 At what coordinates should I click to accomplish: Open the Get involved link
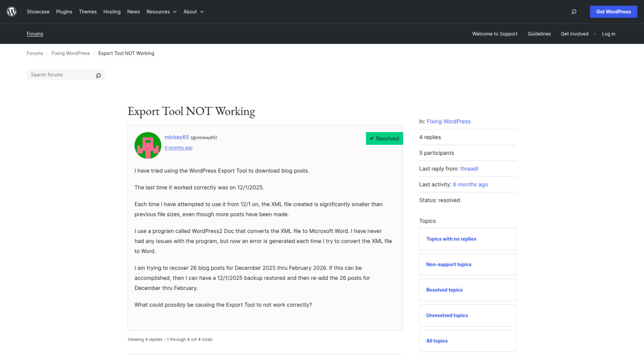pos(575,34)
